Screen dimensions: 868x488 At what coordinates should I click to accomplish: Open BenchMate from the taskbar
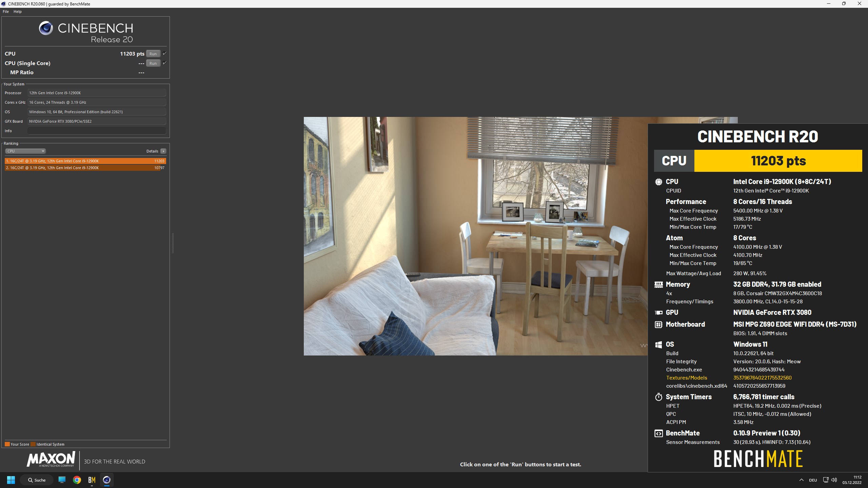pyautogui.click(x=92, y=480)
